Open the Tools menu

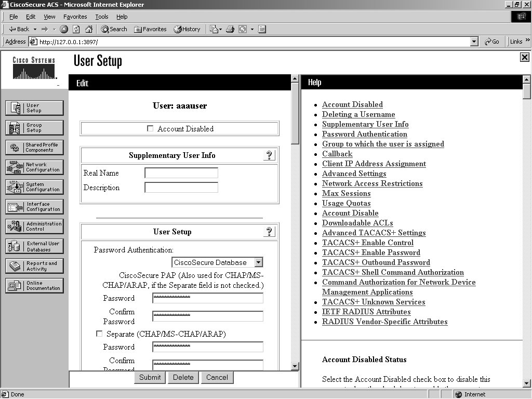(x=102, y=17)
